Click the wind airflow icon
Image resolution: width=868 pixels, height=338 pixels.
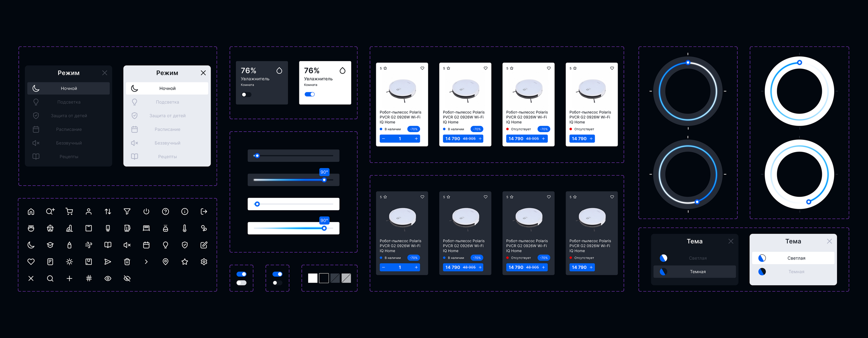89,245
